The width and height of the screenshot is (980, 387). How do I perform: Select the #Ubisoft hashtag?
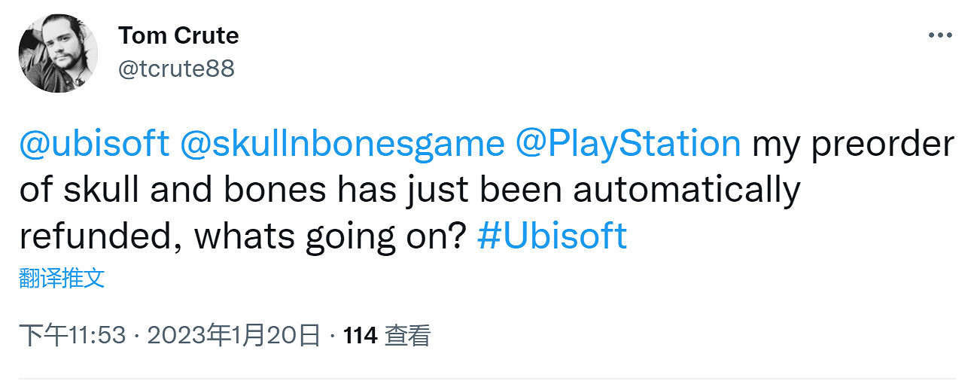pyautogui.click(x=552, y=236)
